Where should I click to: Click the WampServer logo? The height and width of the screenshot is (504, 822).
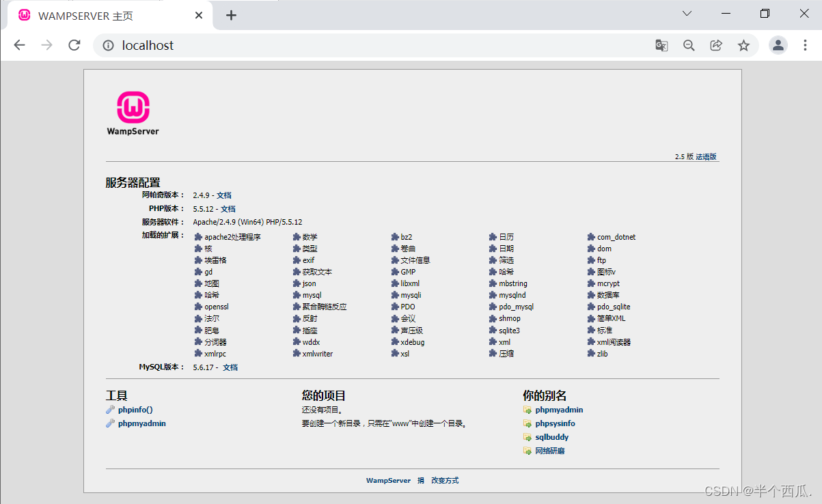click(133, 113)
